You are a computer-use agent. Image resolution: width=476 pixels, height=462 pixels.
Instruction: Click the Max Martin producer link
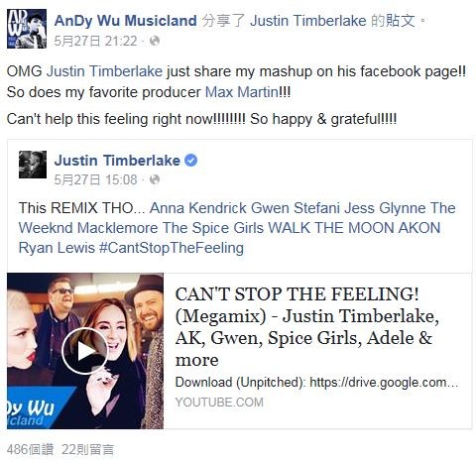[x=242, y=92]
